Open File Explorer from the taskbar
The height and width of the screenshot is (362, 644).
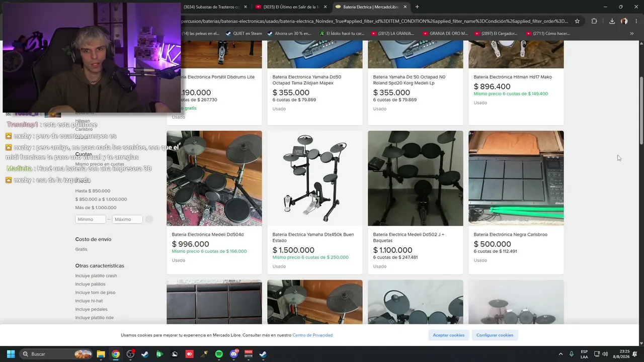pyautogui.click(x=101, y=354)
